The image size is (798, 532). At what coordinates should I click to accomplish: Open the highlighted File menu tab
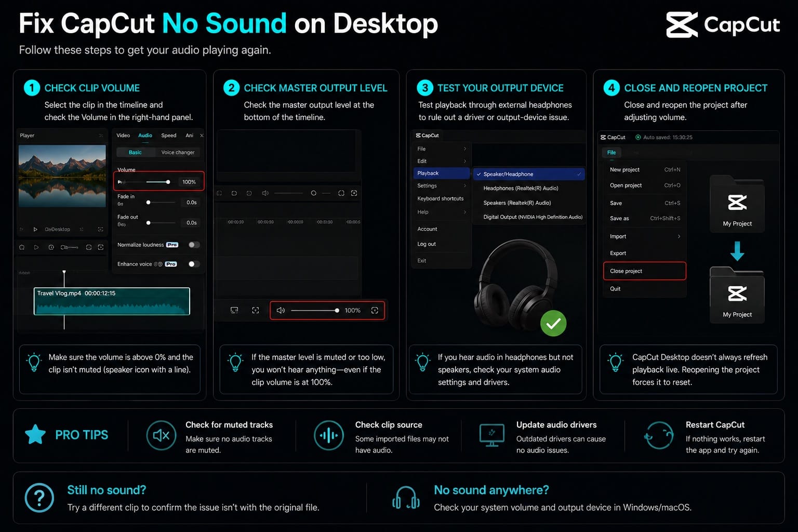[611, 152]
